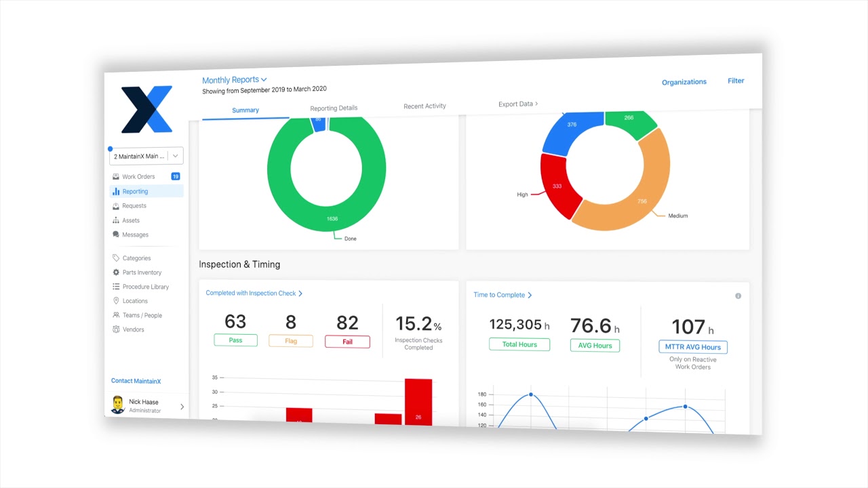Expand the Nick Haase account menu arrow

pyautogui.click(x=182, y=407)
